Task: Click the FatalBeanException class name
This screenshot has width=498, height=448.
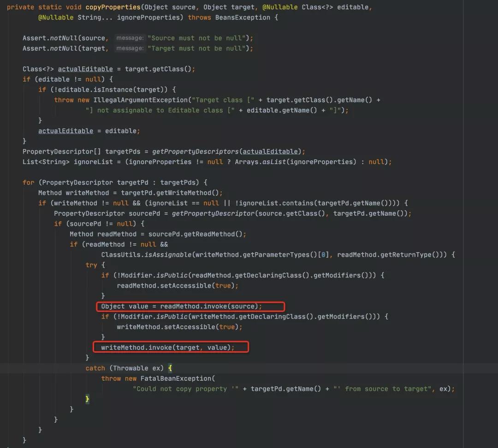Action: pos(176,378)
